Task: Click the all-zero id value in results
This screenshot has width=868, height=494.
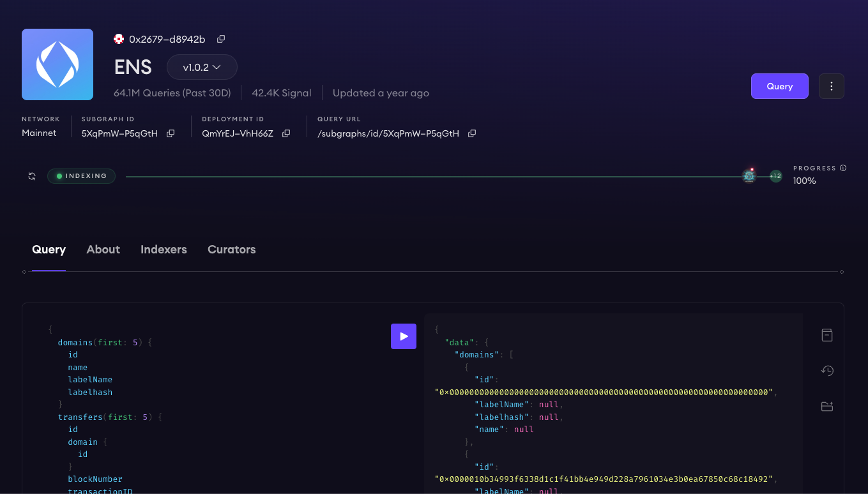Action: [x=604, y=393]
